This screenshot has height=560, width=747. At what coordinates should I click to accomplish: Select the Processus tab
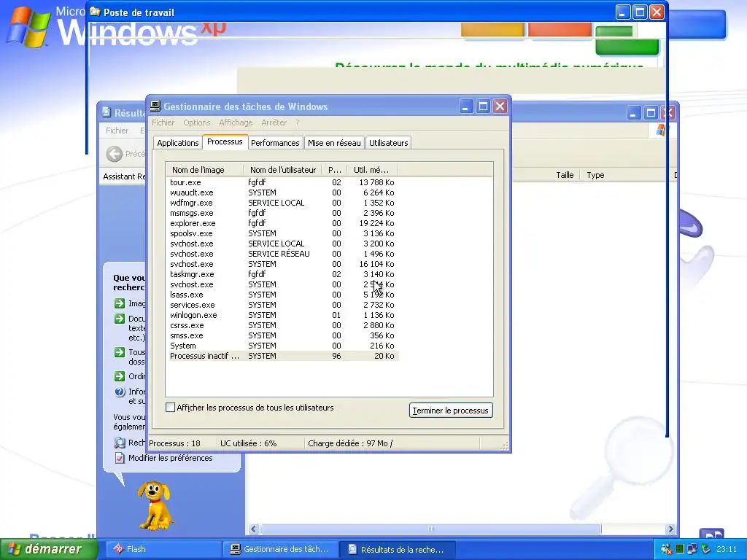click(225, 141)
